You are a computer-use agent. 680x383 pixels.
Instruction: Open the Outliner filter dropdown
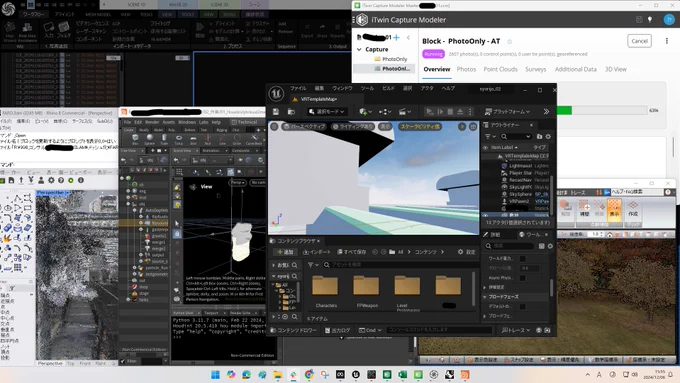490,137
